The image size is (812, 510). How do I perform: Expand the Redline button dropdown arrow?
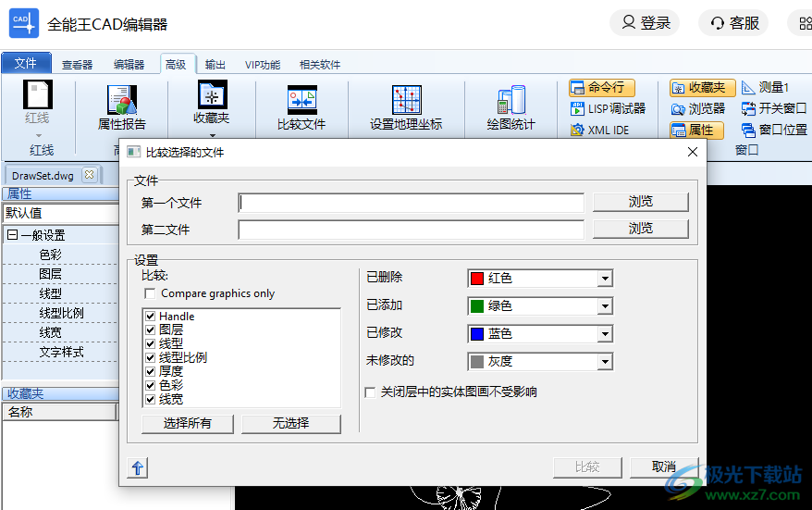click(x=38, y=135)
